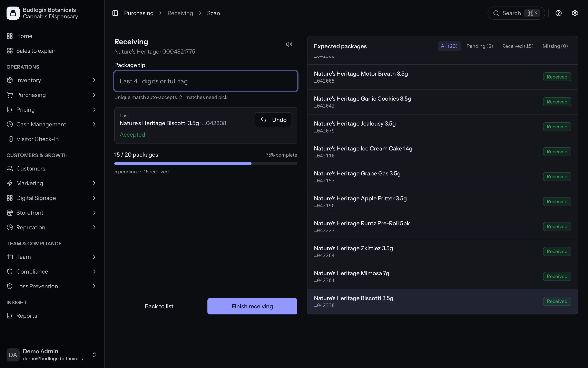Open Reports in Insight section
Viewport: 588px width, 368px height.
(x=52, y=316)
